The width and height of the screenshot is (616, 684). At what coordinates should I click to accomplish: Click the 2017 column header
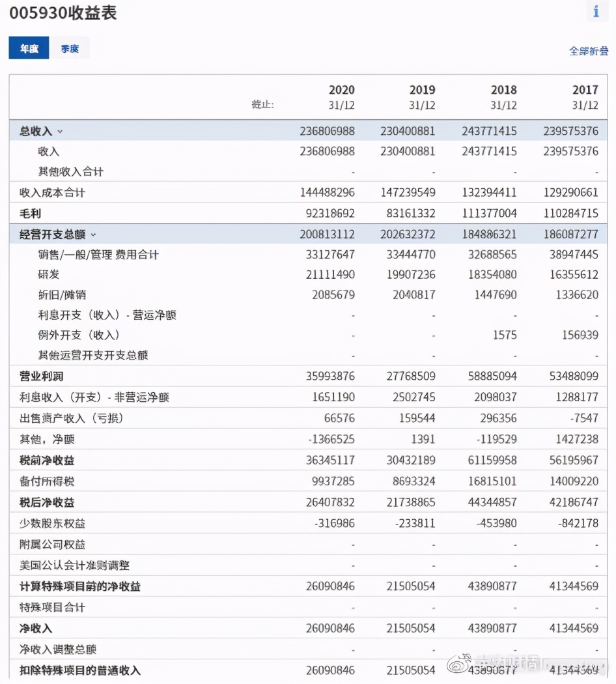(585, 90)
